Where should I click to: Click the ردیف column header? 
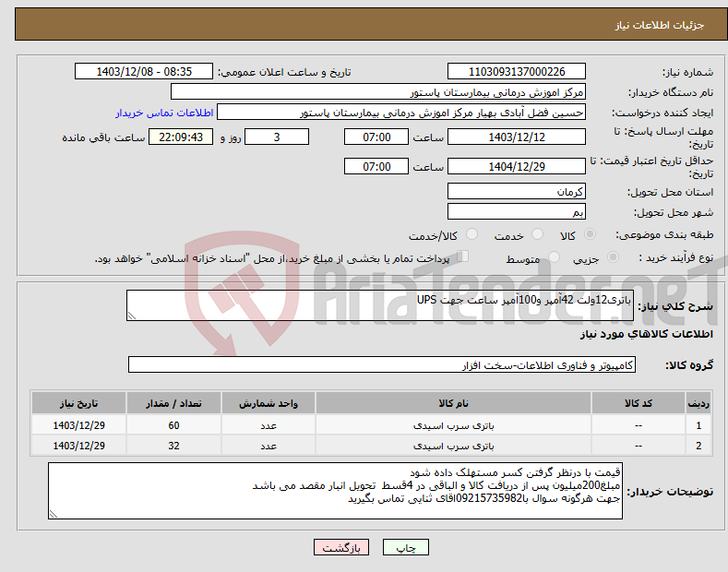click(x=698, y=403)
